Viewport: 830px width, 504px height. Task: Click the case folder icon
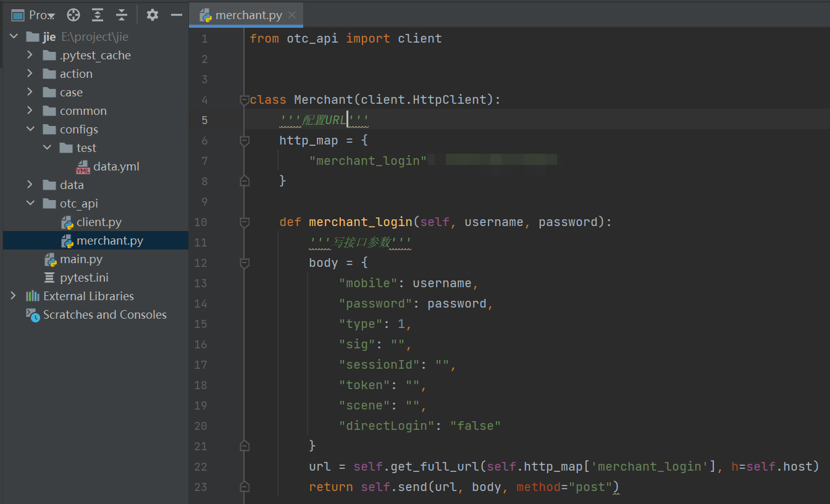49,93
